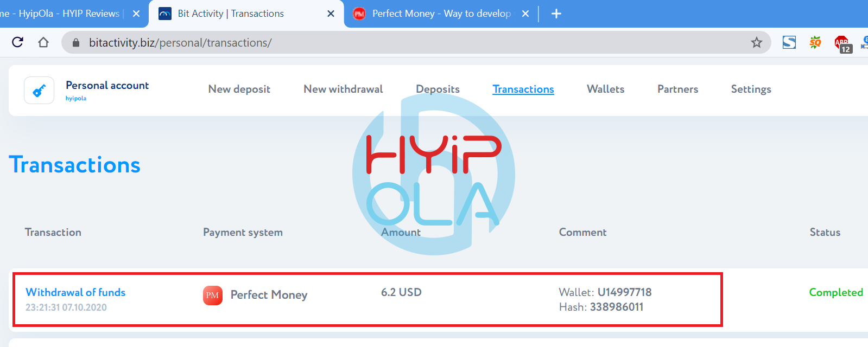Image resolution: width=868 pixels, height=347 pixels.
Task: Open the Partners menu item
Action: 677,89
